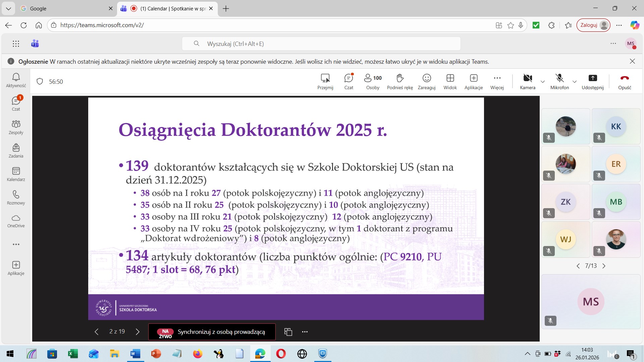The image size is (644, 362).
Task: Open Widok layout options
Action: (450, 81)
